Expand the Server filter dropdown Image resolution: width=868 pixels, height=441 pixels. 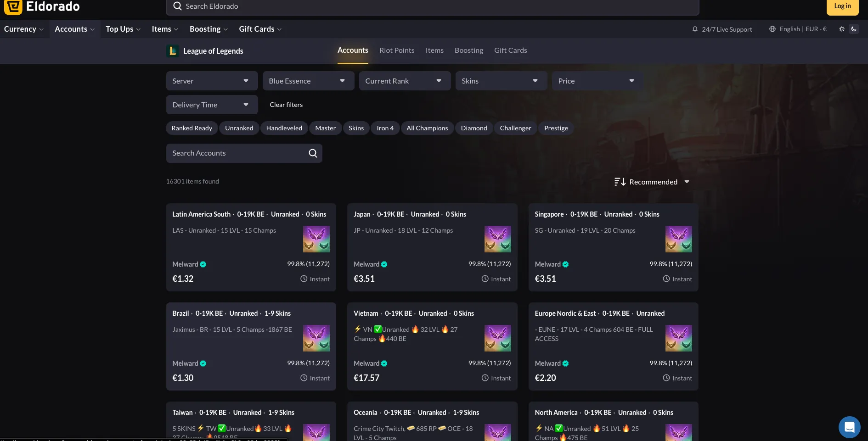point(212,81)
